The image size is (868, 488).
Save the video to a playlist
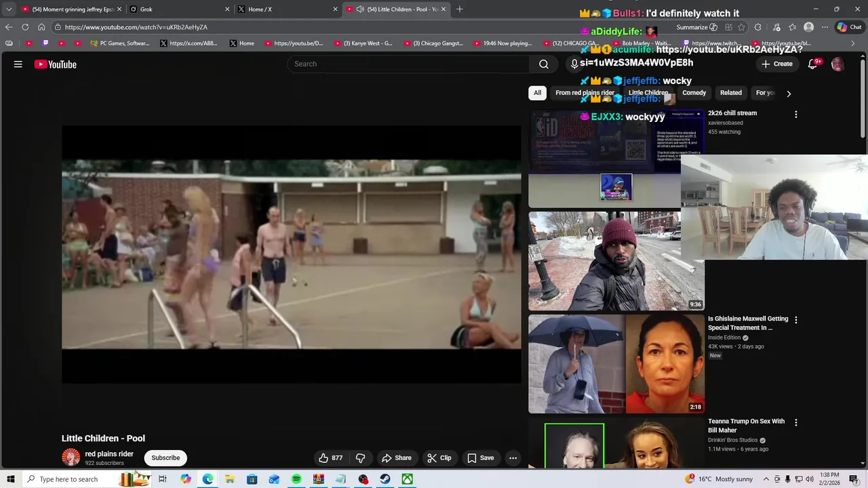[x=481, y=458]
